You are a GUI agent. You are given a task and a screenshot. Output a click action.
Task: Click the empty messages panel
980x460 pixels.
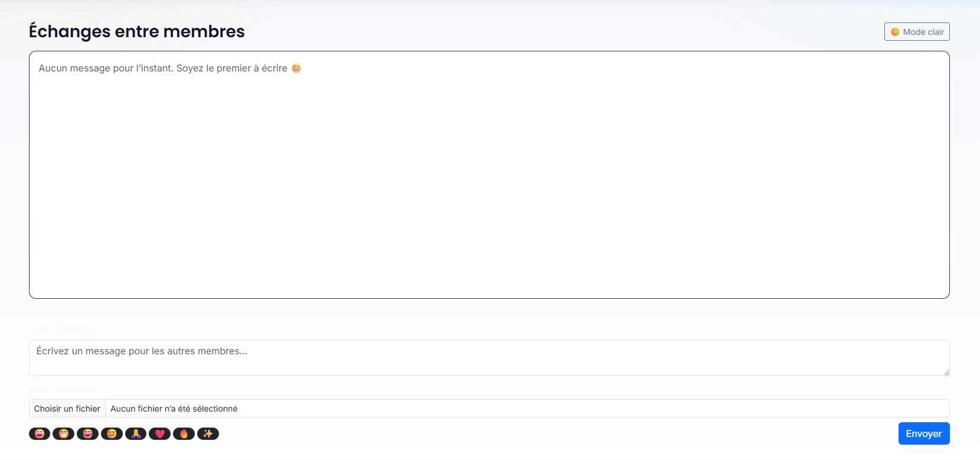coord(489,189)
